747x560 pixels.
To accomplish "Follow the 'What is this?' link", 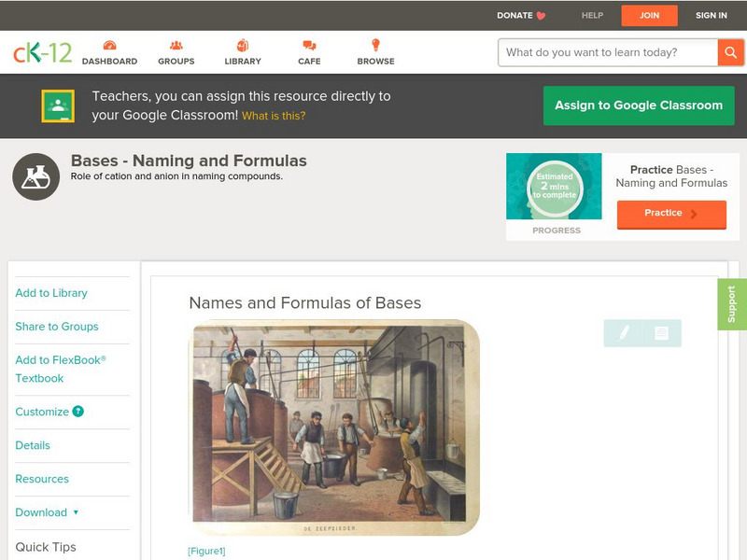I will [x=274, y=116].
